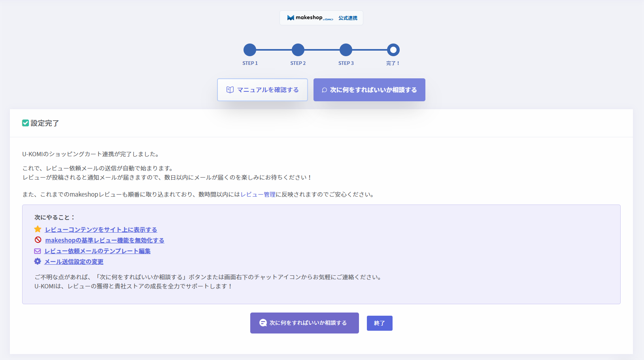644x360 pixels.
Task: Click the gear icon for mail settings
Action: click(x=38, y=261)
